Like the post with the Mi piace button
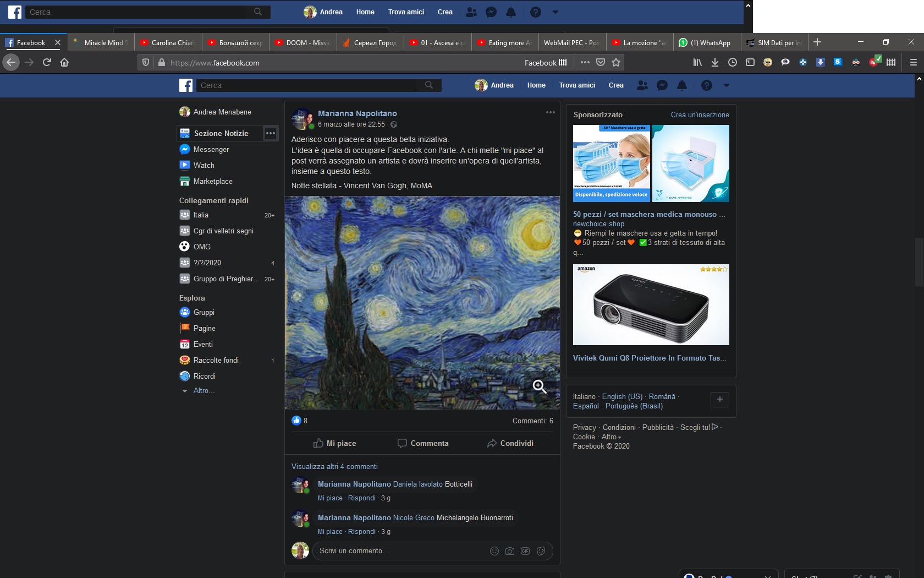Viewport: 924px width, 578px height. click(334, 443)
